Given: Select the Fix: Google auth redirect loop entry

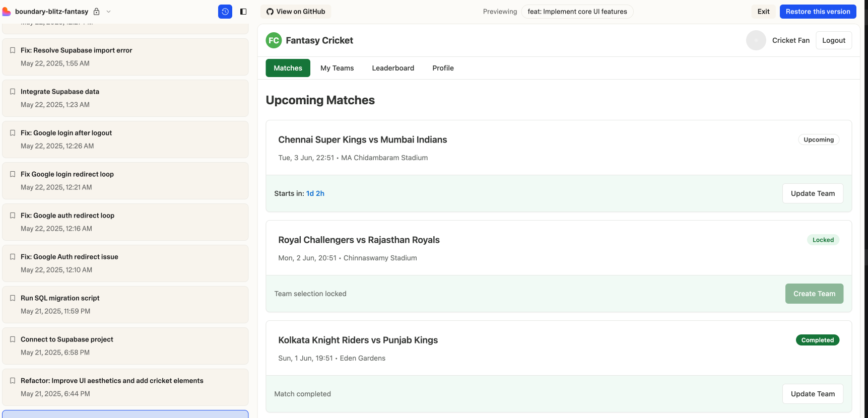Looking at the screenshot, I should [x=125, y=222].
